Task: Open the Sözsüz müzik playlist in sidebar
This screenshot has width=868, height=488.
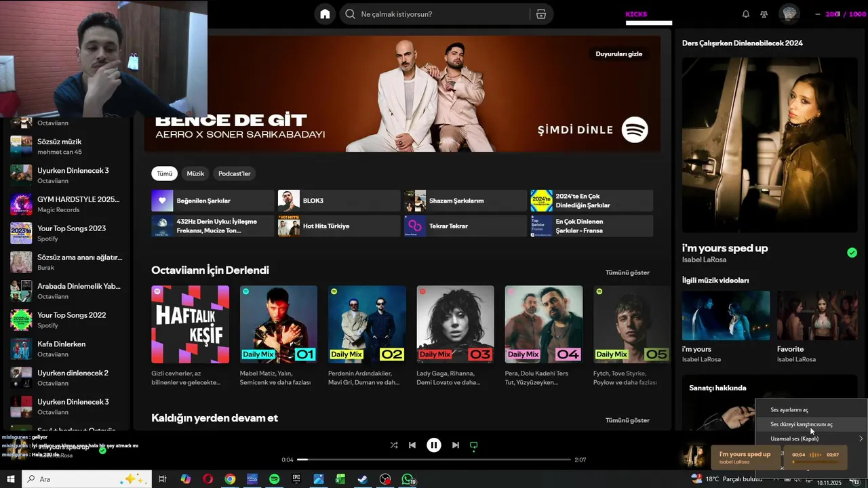Action: 66,146
